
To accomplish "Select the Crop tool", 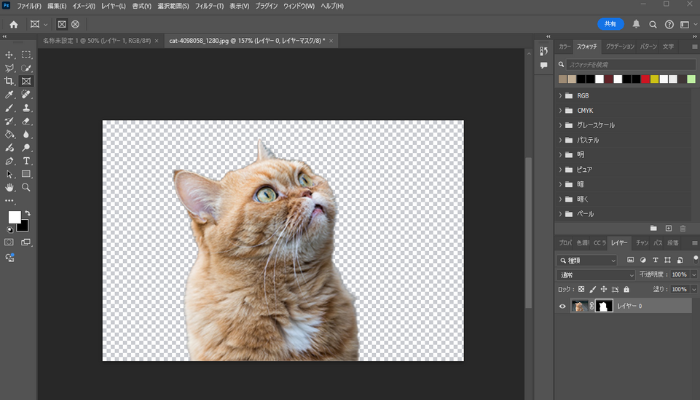I will pyautogui.click(x=9, y=81).
